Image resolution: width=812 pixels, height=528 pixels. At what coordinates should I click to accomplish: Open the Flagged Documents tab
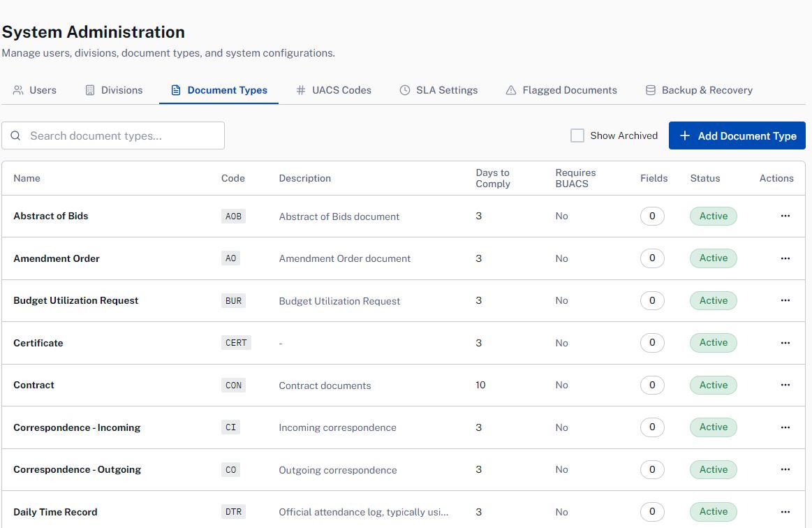click(569, 90)
